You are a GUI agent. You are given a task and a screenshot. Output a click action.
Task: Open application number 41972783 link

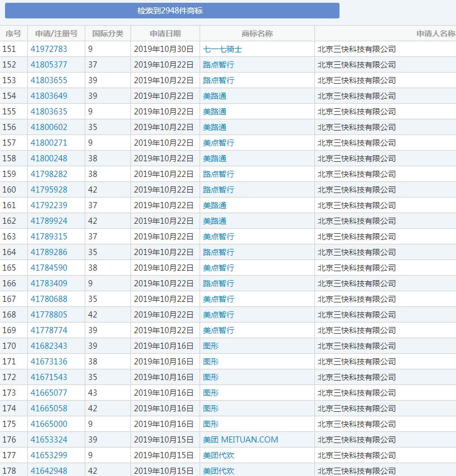coord(49,49)
